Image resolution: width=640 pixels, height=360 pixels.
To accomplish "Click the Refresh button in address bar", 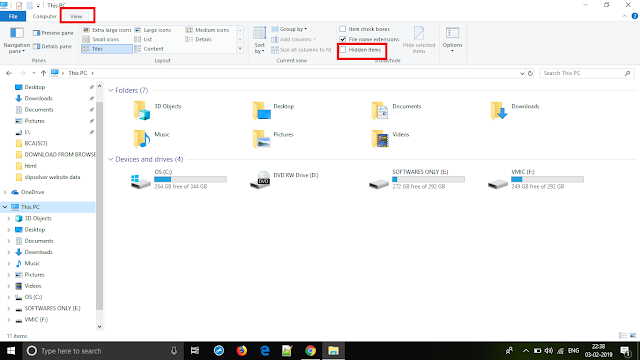I will tap(530, 73).
